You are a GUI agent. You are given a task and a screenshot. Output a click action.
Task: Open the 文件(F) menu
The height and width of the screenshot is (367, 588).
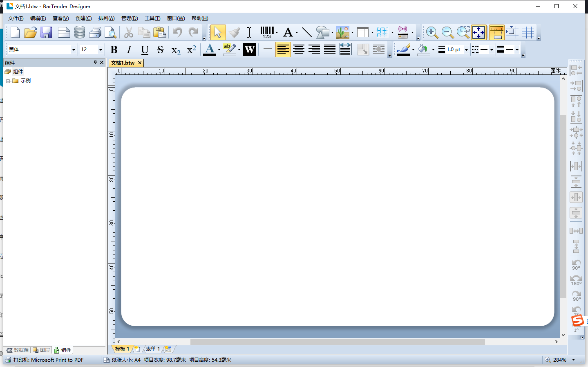pos(16,18)
